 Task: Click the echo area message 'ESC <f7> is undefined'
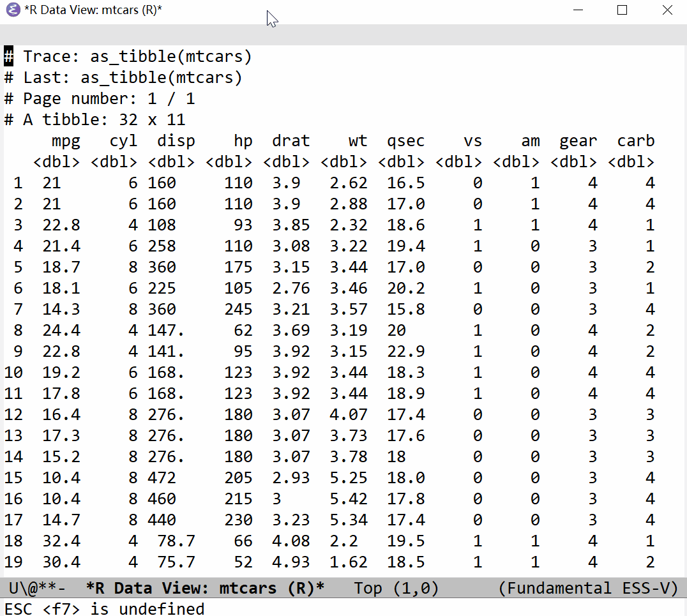pos(105,608)
